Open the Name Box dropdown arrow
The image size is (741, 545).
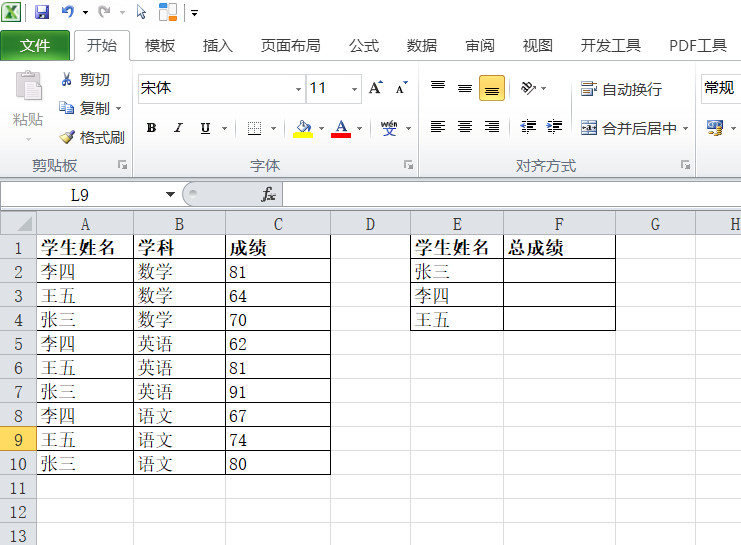(x=170, y=194)
